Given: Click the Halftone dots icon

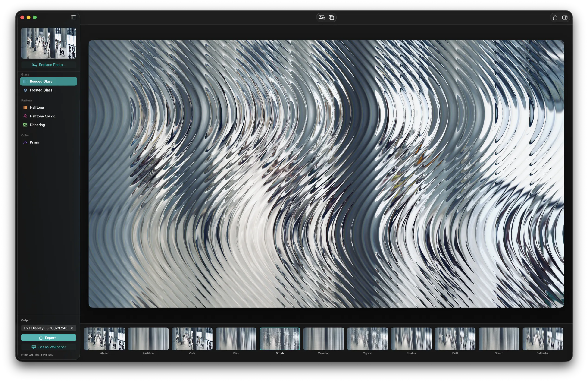Looking at the screenshot, I should [x=25, y=107].
